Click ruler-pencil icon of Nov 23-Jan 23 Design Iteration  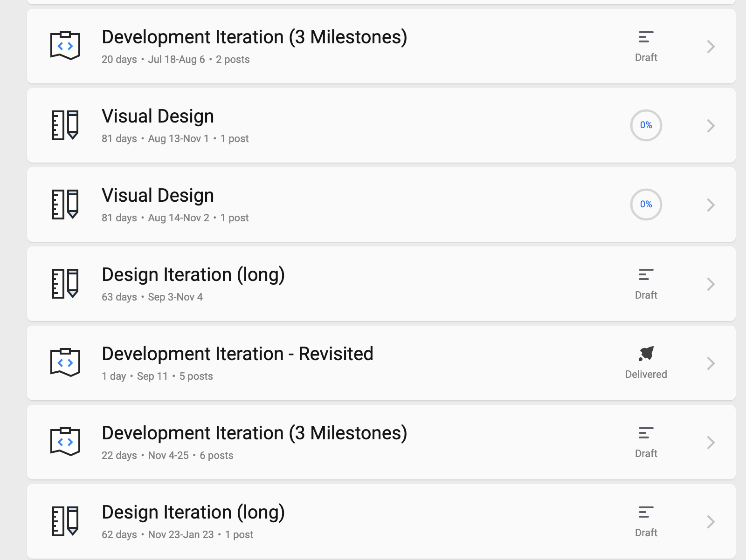point(65,521)
